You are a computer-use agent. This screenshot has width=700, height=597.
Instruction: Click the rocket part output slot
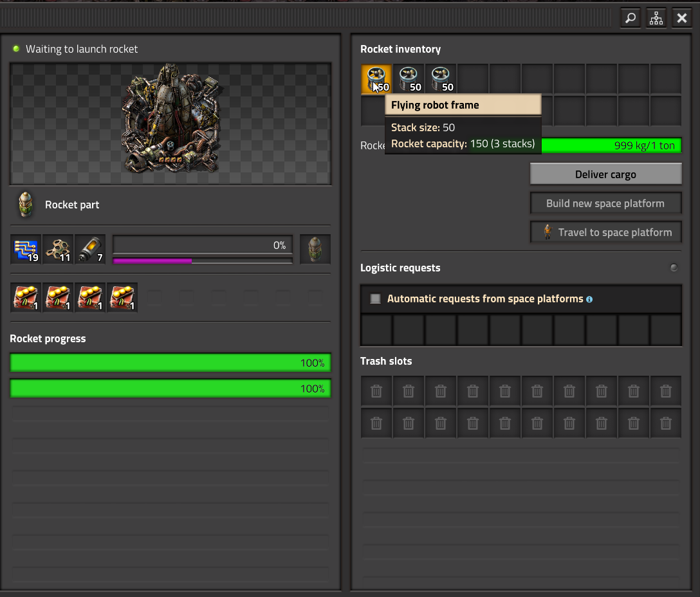pyautogui.click(x=315, y=249)
